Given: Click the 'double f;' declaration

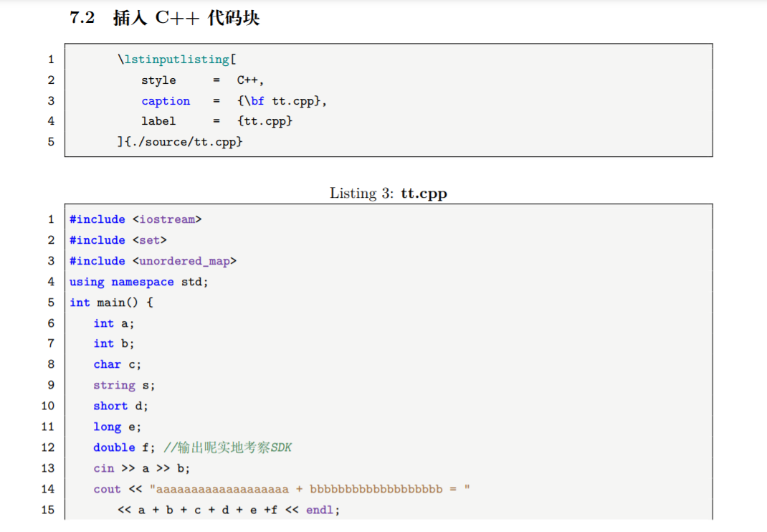Looking at the screenshot, I should coord(124,448).
